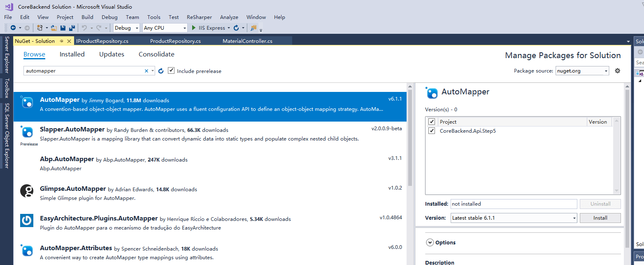Start IIS Express with green play icon
This screenshot has height=265, width=644.
[194, 28]
